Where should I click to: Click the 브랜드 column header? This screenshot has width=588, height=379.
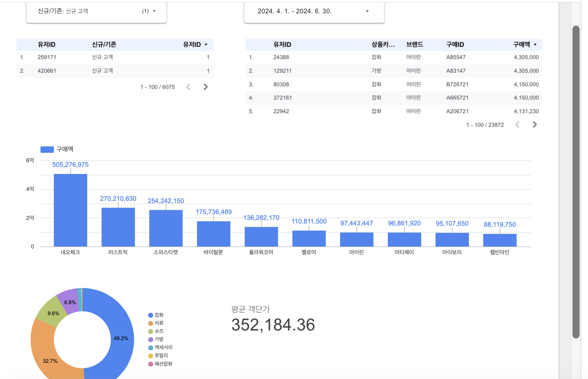pyautogui.click(x=415, y=45)
